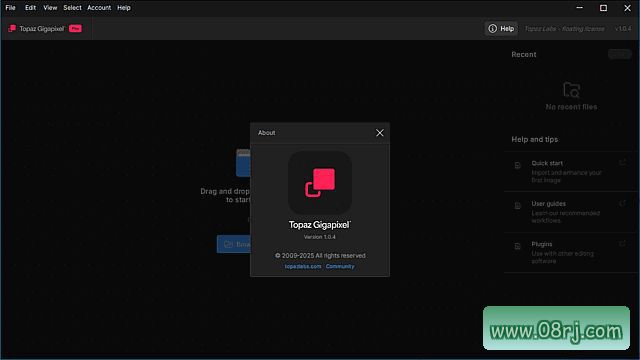The height and width of the screenshot is (360, 640).
Task: Click the Version 1.0.4 text
Action: (320, 237)
